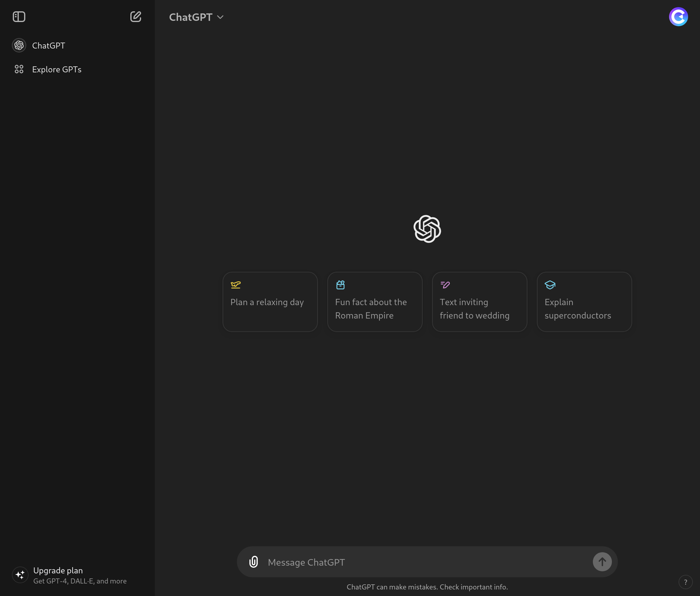Open the help question mark button
Viewport: 700px width, 596px height.
(x=685, y=582)
